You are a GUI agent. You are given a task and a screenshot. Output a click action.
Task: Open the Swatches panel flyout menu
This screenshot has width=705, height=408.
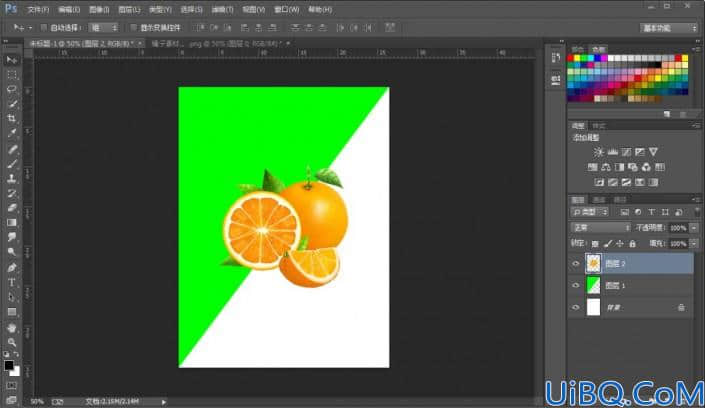696,49
